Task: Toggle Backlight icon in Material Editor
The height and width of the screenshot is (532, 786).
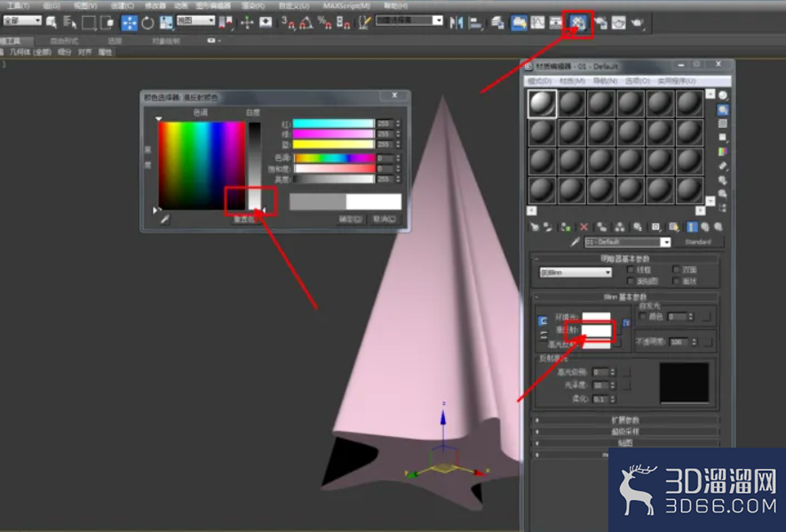Action: 723,109
